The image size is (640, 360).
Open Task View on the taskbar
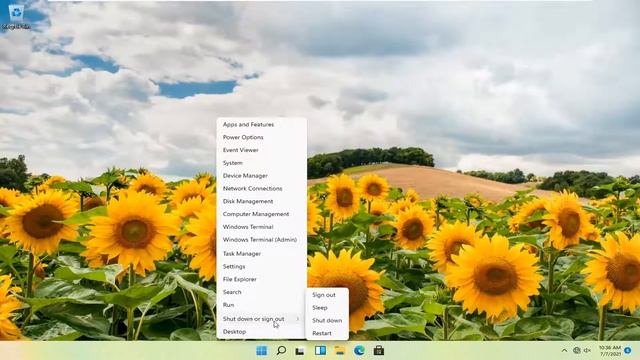point(300,351)
